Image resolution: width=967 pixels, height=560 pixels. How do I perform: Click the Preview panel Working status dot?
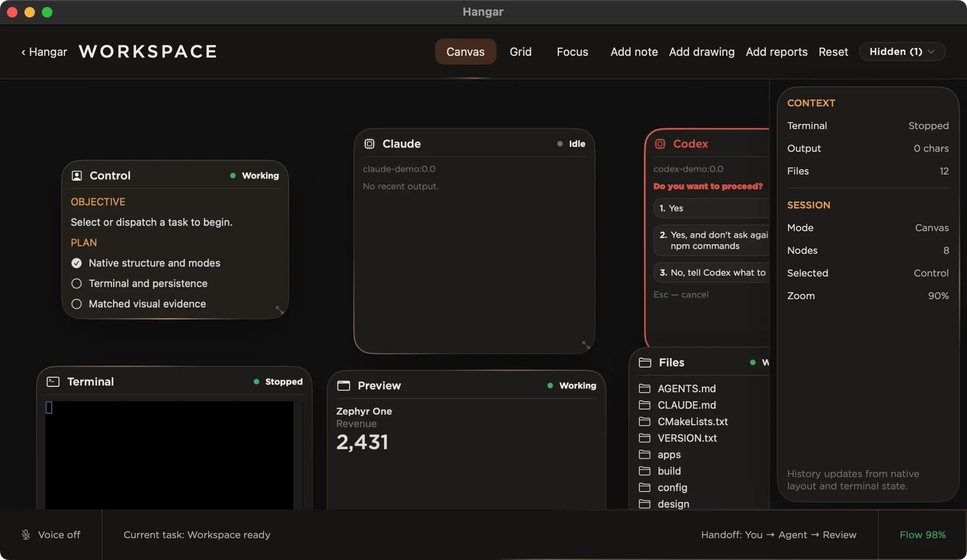(x=550, y=386)
